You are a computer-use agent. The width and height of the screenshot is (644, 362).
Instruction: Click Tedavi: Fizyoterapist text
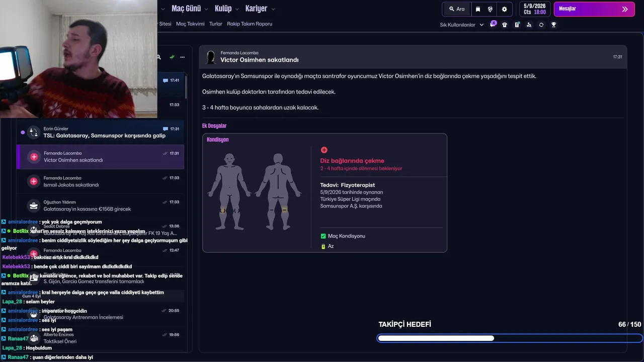(348, 185)
